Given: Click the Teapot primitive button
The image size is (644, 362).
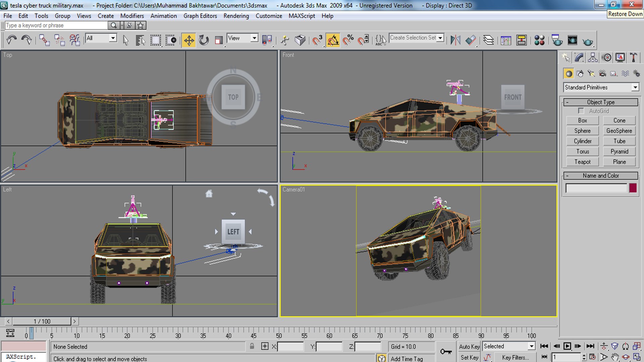Looking at the screenshot, I should pyautogui.click(x=582, y=162).
